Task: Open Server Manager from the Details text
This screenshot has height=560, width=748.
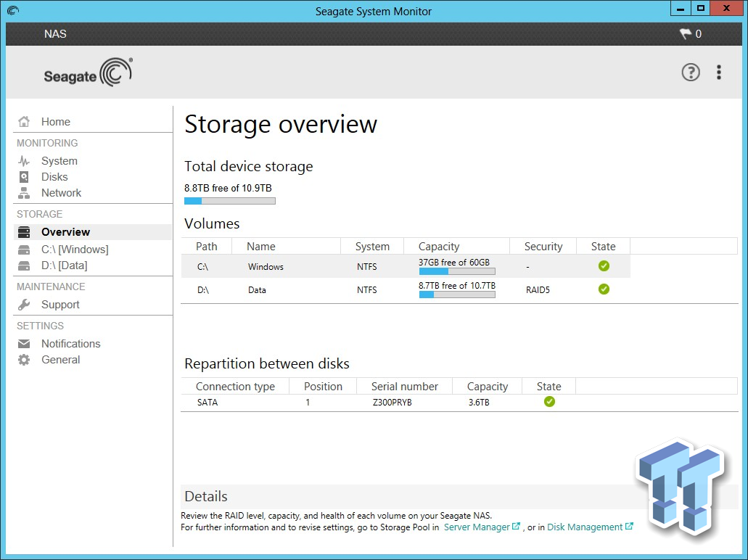Action: [478, 527]
